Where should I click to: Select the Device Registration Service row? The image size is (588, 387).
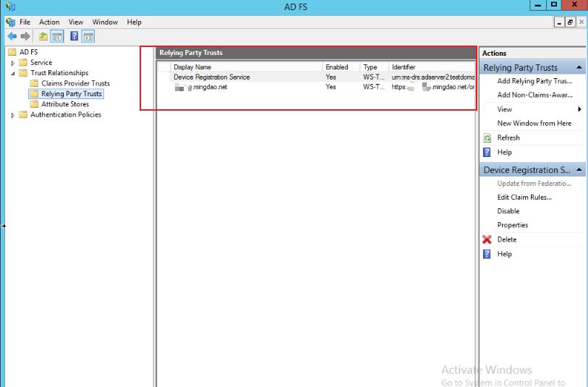(x=316, y=77)
